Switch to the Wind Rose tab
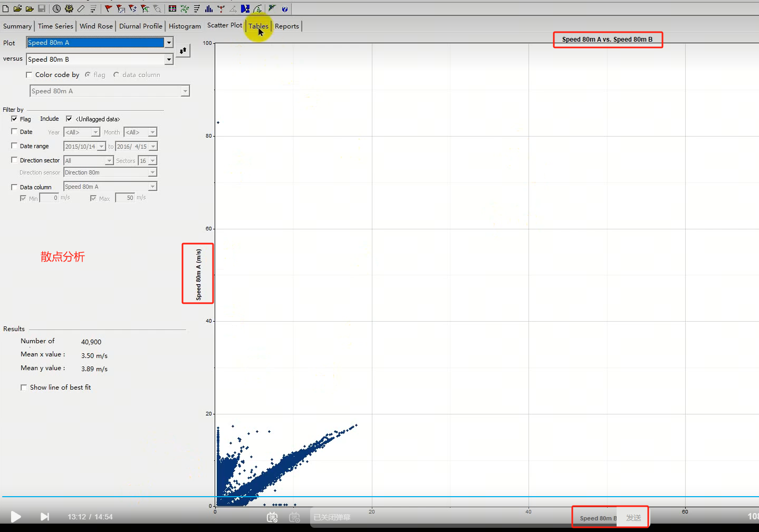Viewport: 759px width, 532px height. pyautogui.click(x=96, y=26)
